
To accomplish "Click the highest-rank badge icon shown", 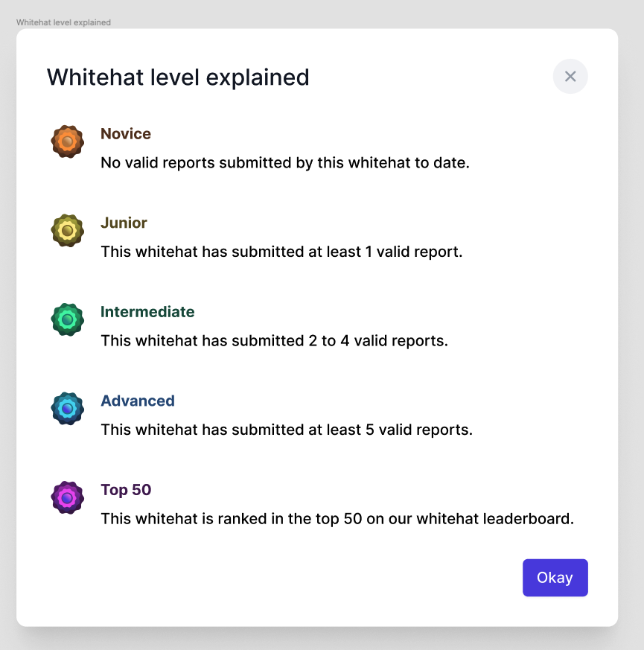I will [x=67, y=497].
